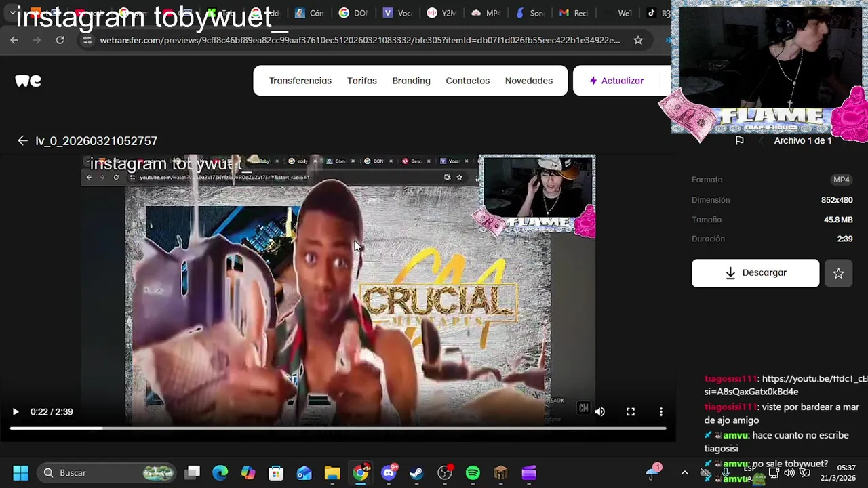The height and width of the screenshot is (488, 868).
Task: Open the weather umbrella widget in the tray
Action: pyautogui.click(x=654, y=472)
